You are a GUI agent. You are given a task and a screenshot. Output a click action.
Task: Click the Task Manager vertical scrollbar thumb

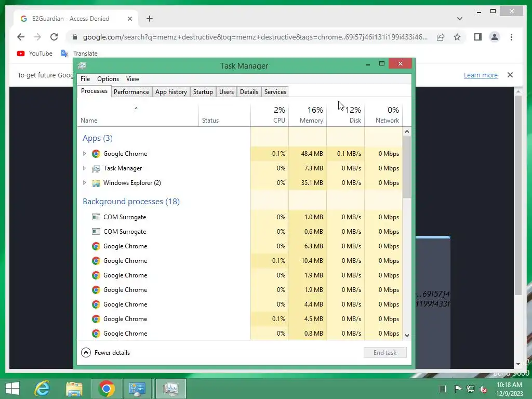pyautogui.click(x=407, y=167)
